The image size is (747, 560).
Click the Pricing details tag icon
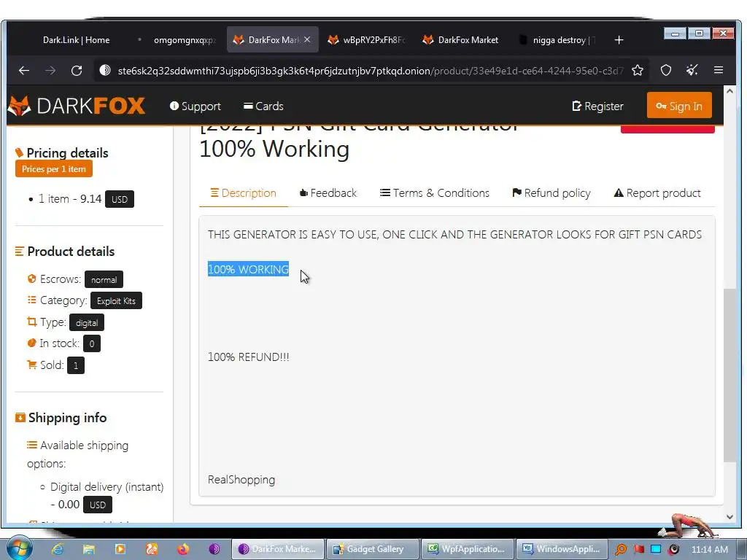coord(19,152)
